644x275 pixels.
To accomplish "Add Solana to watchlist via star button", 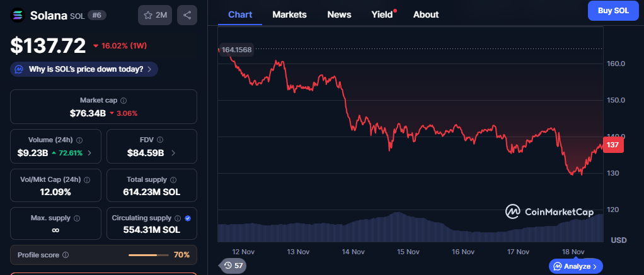I will click(x=155, y=15).
